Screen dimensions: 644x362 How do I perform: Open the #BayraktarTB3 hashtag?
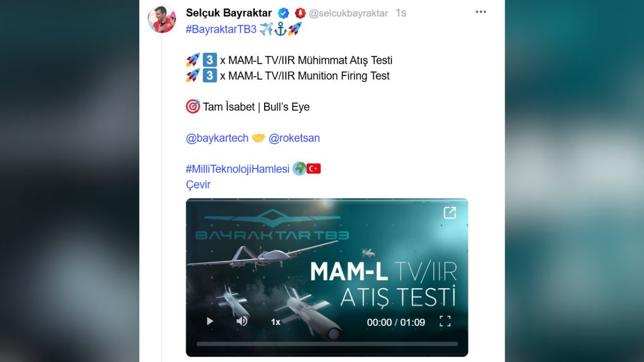[221, 29]
